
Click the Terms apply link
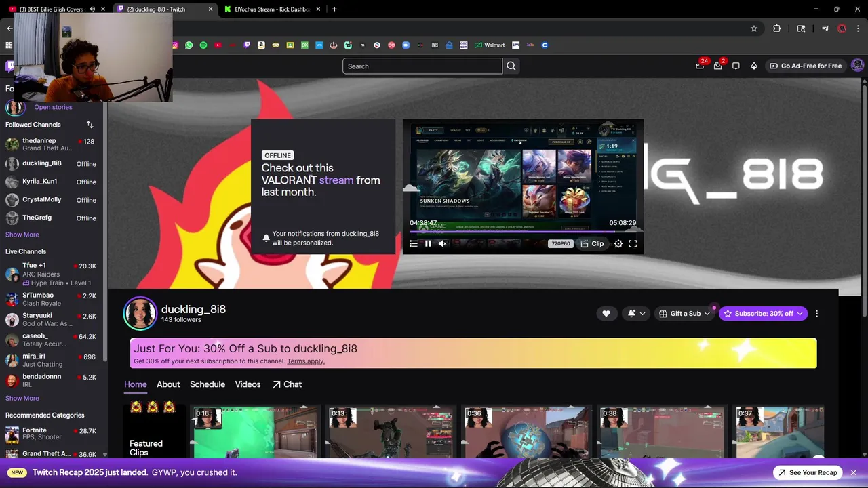(306, 361)
